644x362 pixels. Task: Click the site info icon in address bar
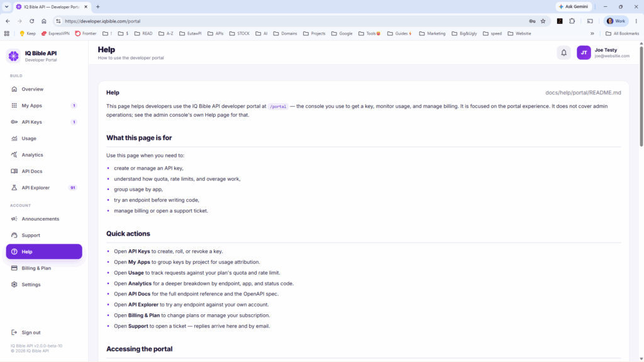tap(58, 21)
